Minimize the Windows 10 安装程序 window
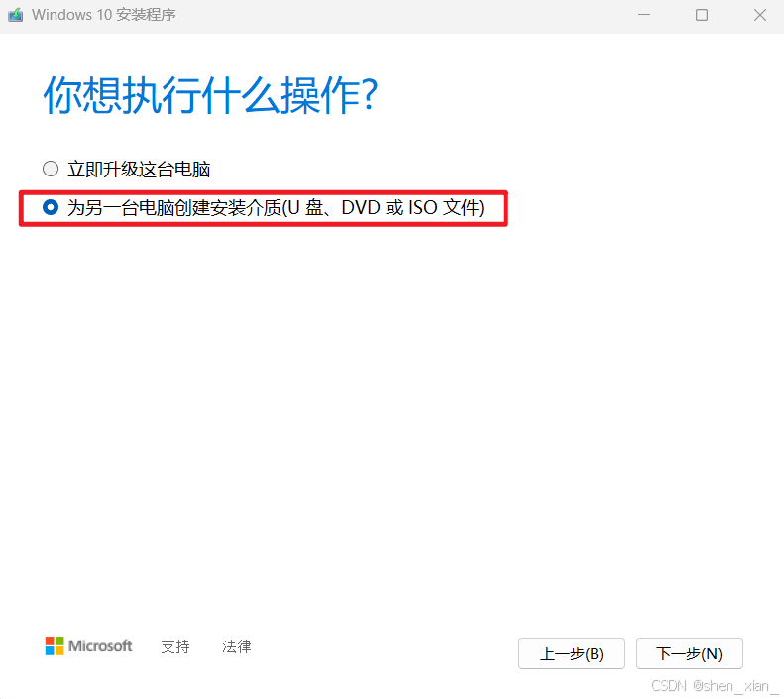The width and height of the screenshot is (784, 699). point(644,15)
